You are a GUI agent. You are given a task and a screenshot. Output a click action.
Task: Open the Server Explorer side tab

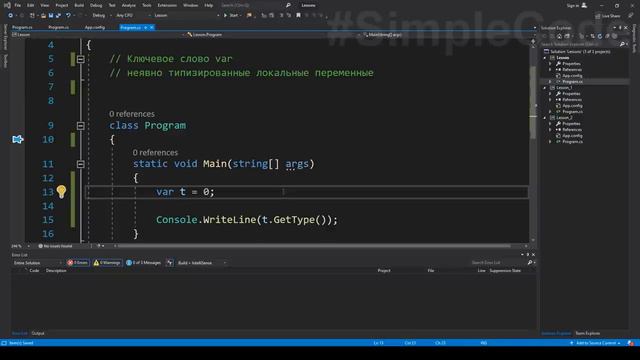point(5,37)
